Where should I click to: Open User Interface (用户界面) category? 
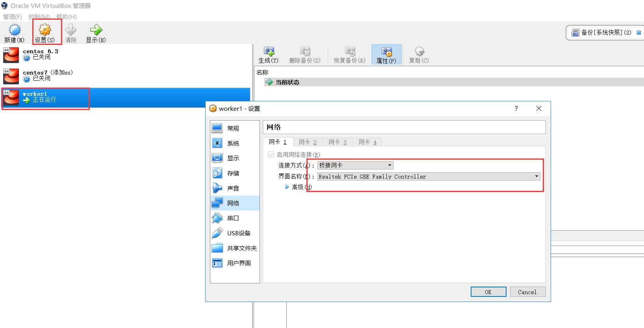(235, 263)
